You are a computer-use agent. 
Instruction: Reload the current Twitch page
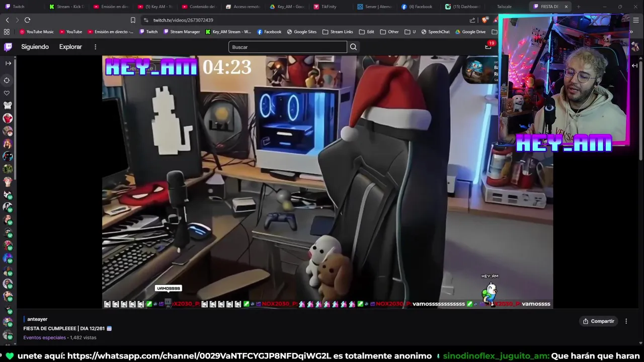pyautogui.click(x=27, y=20)
